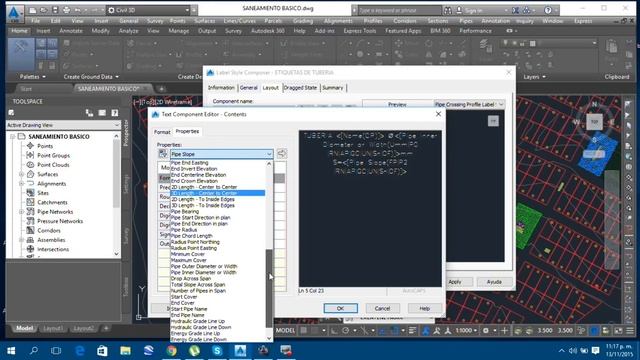
Task: Toggle polar tracking circle icon in status bar
Action: pos(346,331)
